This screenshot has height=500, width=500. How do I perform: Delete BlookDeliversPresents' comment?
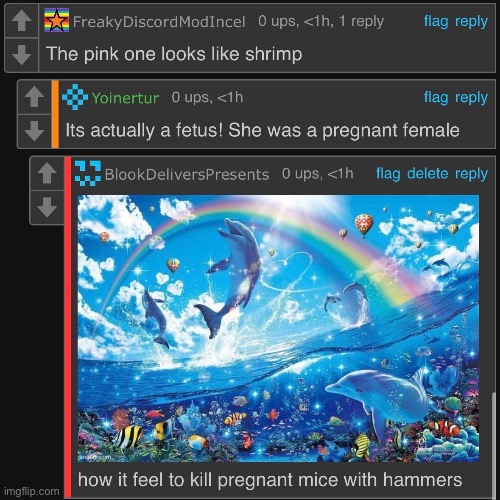point(428,174)
